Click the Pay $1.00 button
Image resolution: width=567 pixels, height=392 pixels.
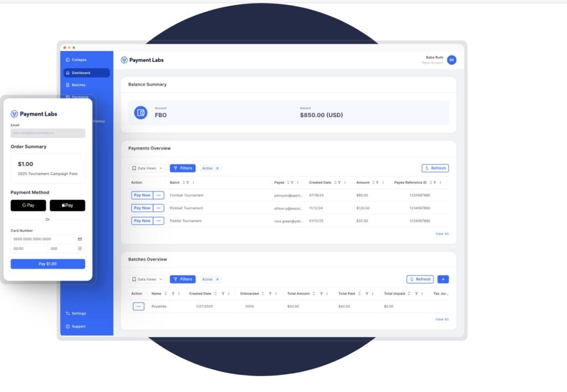click(48, 264)
